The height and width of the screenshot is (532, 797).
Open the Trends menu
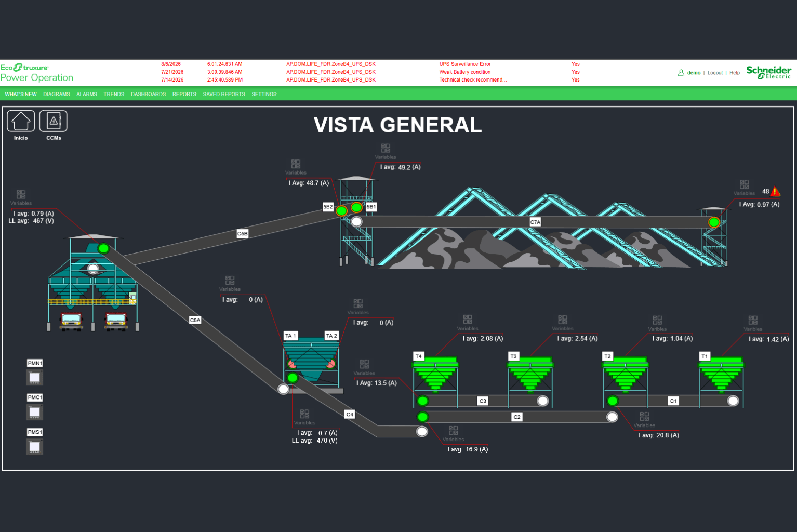114,94
